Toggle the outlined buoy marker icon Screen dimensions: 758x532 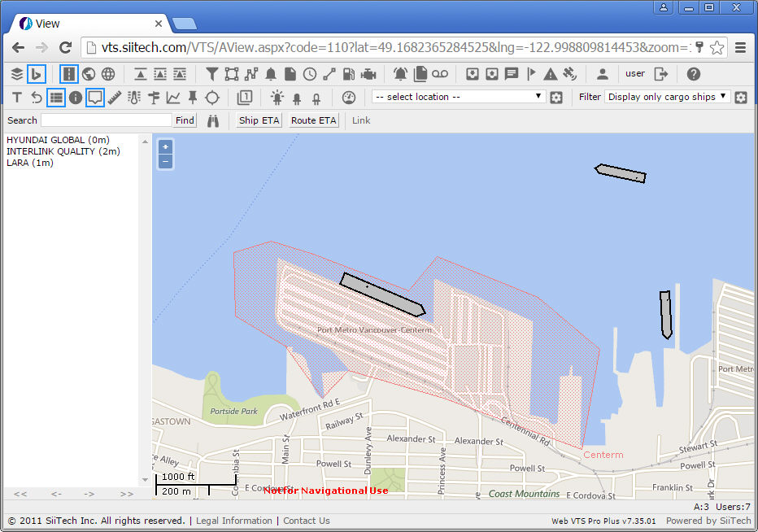316,98
